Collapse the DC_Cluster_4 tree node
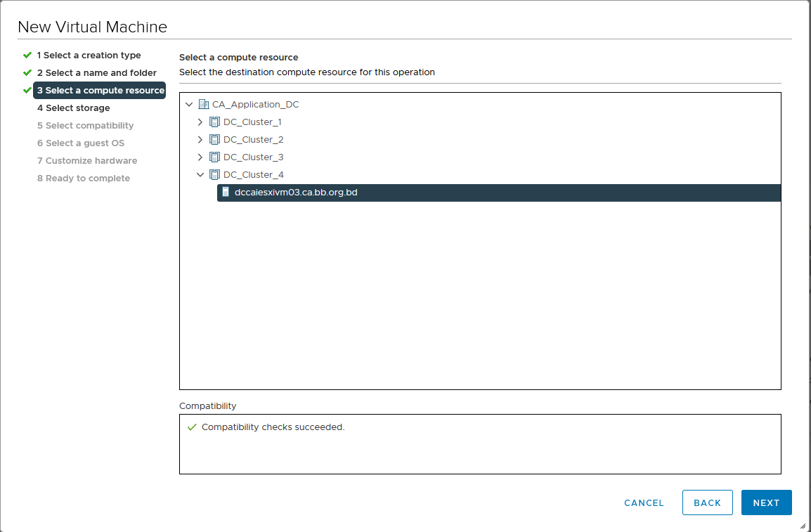This screenshot has height=532, width=811. [x=200, y=175]
